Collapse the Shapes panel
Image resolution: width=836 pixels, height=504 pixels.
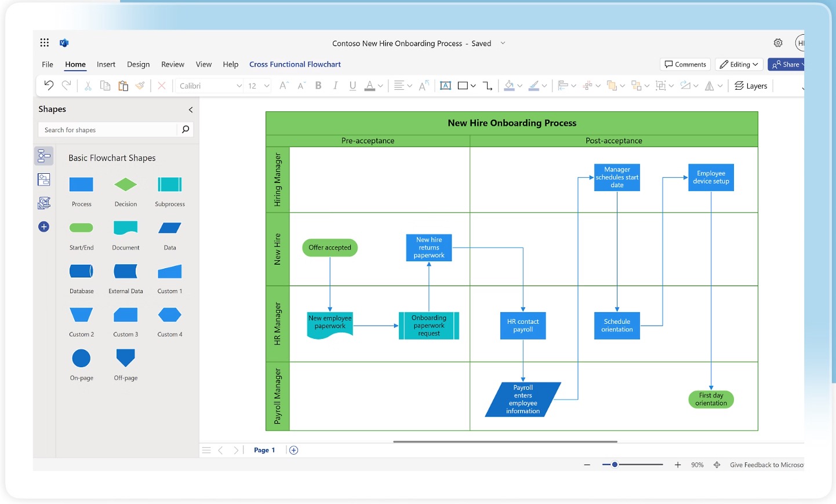(x=191, y=109)
